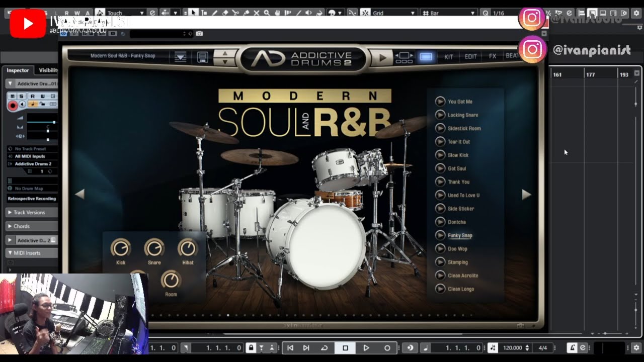Viewport: 644px width, 362px height.
Task: Select the Object Selection arrow tool
Action: tap(193, 13)
